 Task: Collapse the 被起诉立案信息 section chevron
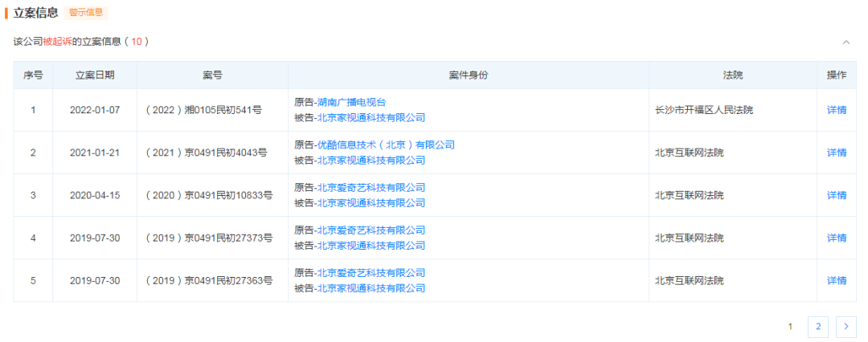pyautogui.click(x=845, y=42)
